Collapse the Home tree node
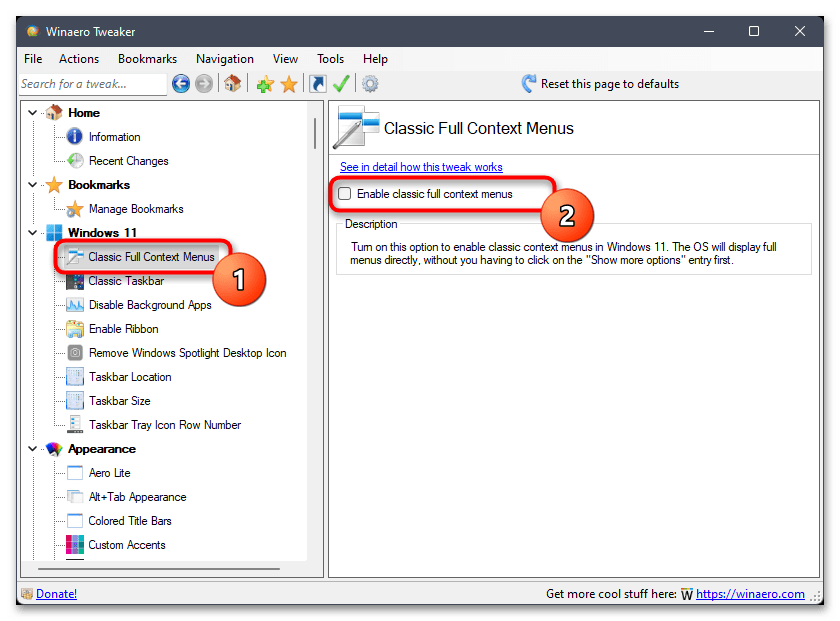 click(32, 113)
